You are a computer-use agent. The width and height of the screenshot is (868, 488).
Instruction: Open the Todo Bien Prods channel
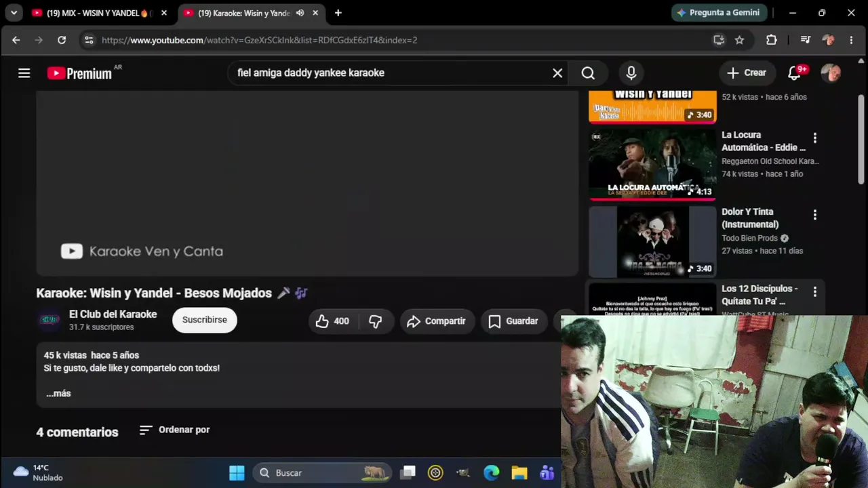[749, 238]
